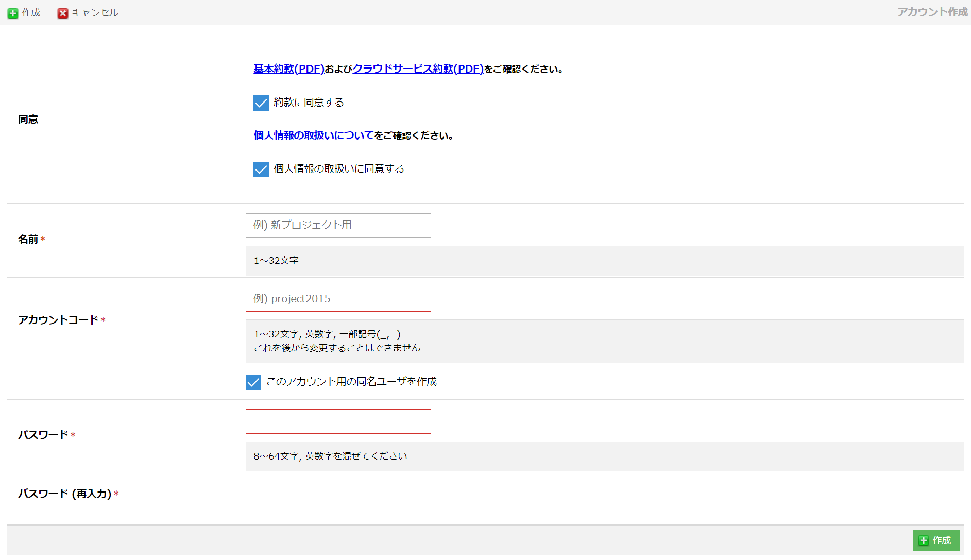Click the green plus 作成 icon in the top toolbar
The height and width of the screenshot is (560, 971).
13,13
